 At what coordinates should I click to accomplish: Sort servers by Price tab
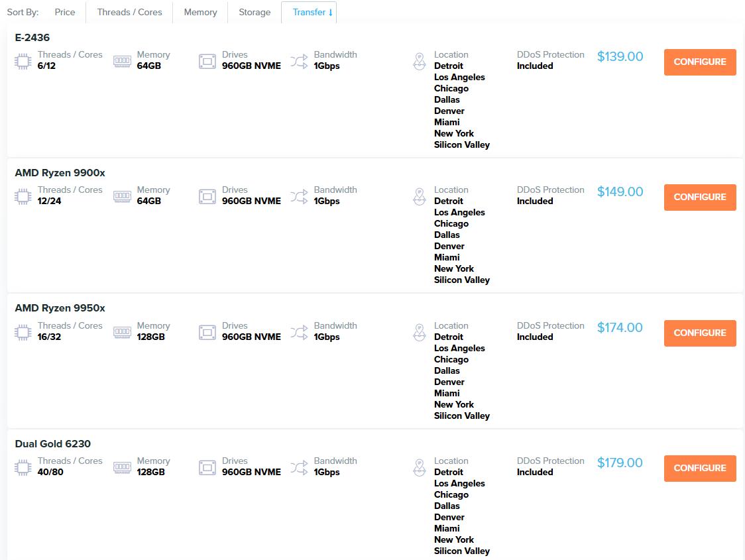coord(65,12)
